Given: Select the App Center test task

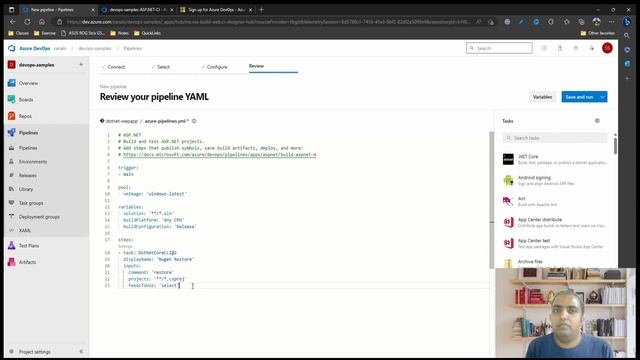Looking at the screenshot, I should (555, 243).
